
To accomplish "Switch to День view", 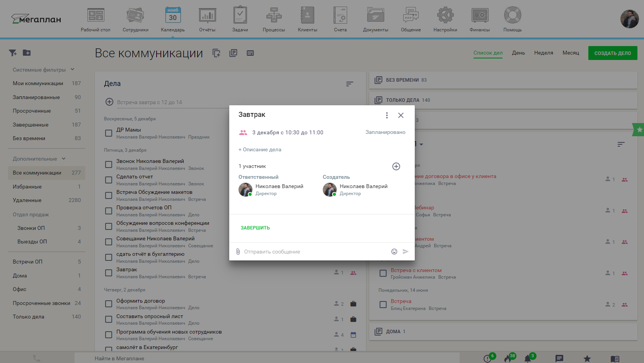I will pos(518,53).
